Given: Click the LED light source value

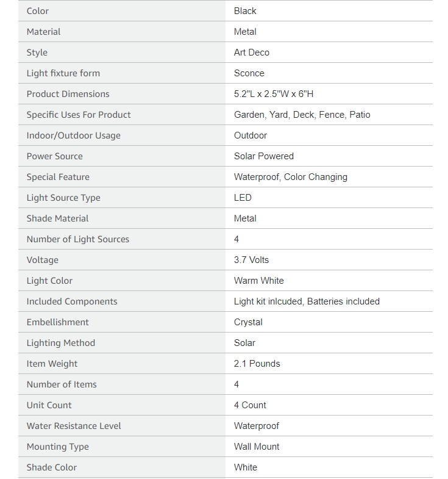Looking at the screenshot, I should click(243, 198).
